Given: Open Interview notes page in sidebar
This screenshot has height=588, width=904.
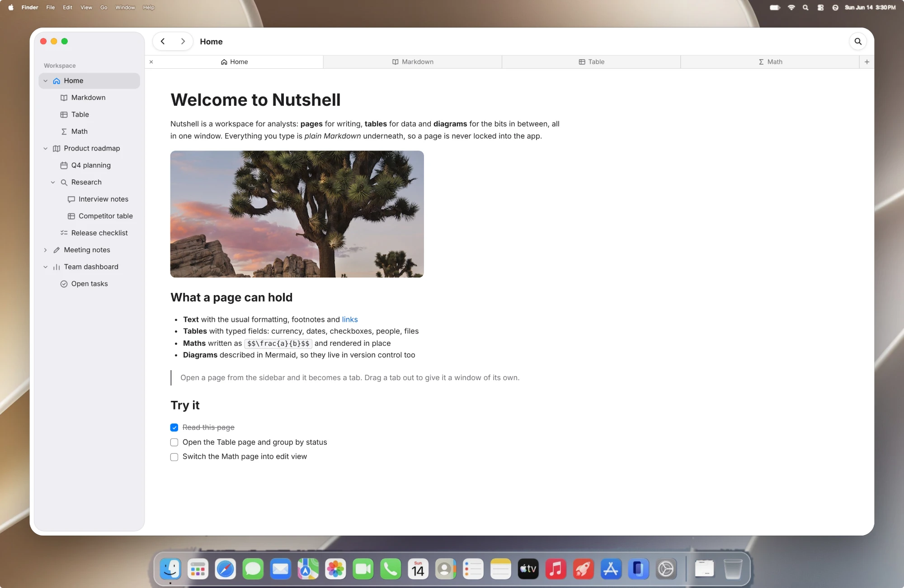Looking at the screenshot, I should 89,199.
